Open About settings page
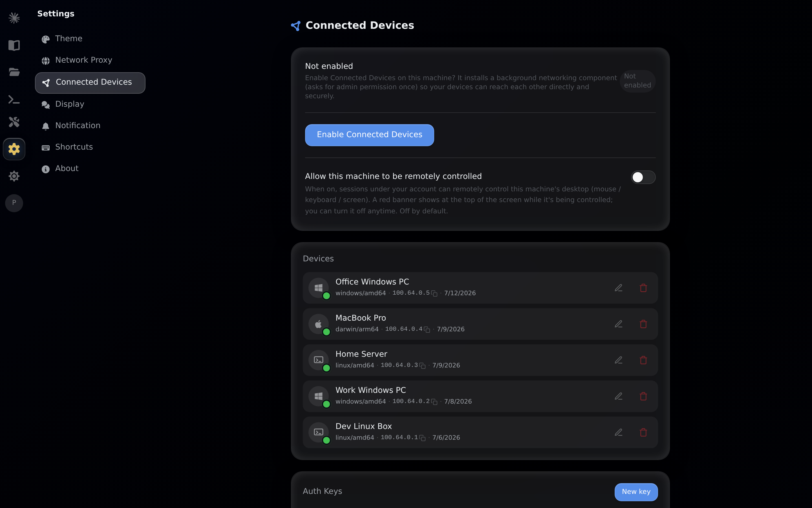 pyautogui.click(x=90, y=169)
